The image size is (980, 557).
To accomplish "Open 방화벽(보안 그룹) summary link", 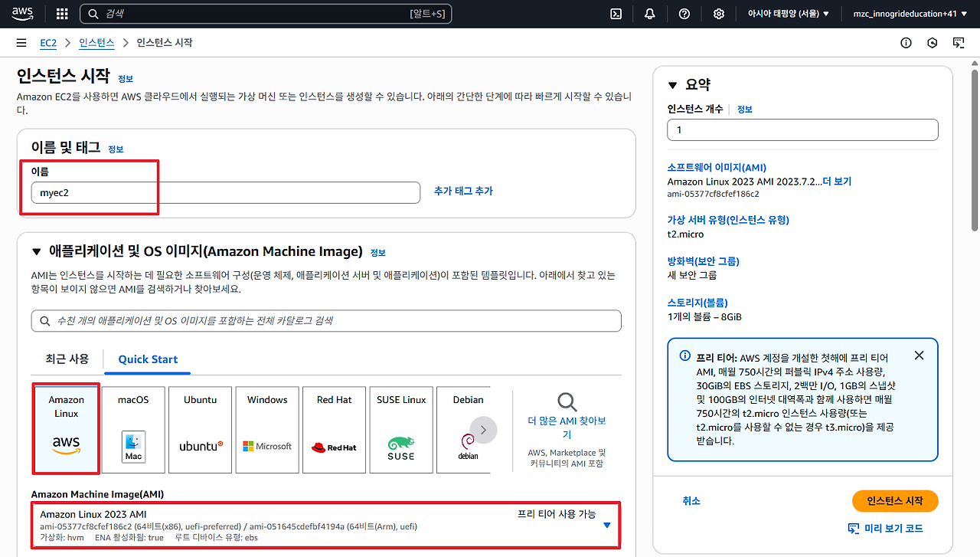I will tap(703, 261).
